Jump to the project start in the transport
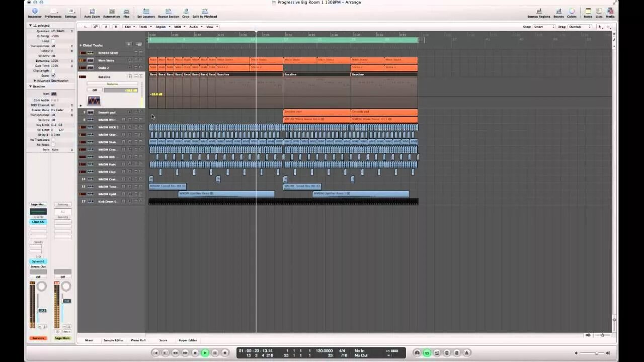 (x=155, y=353)
